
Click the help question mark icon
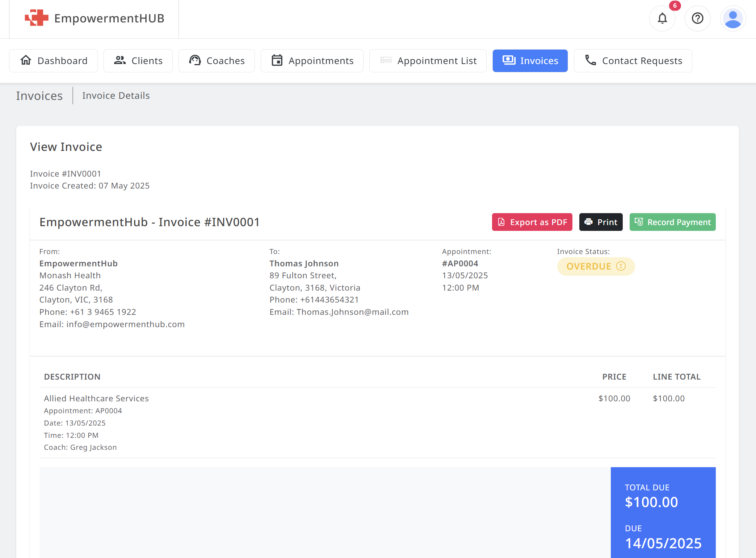(697, 18)
